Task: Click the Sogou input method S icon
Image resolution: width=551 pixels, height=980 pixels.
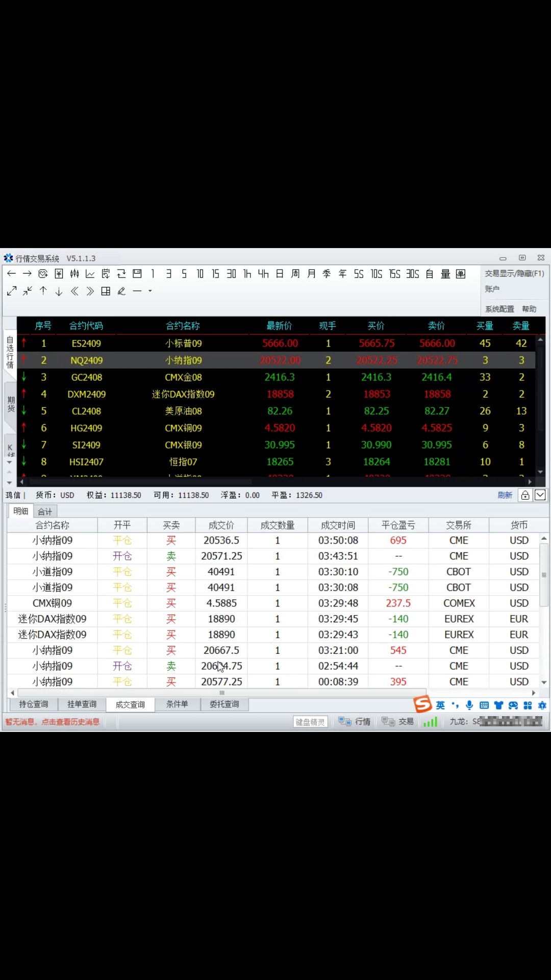Action: (x=423, y=704)
